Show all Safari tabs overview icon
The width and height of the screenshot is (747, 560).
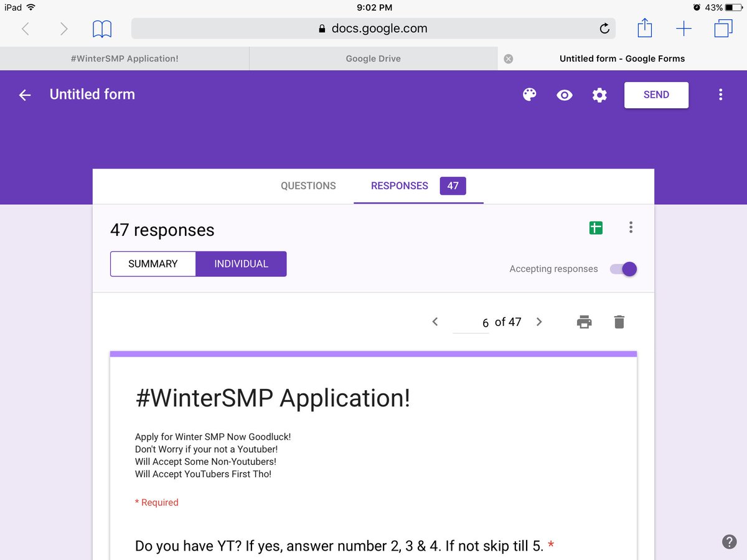point(723,29)
